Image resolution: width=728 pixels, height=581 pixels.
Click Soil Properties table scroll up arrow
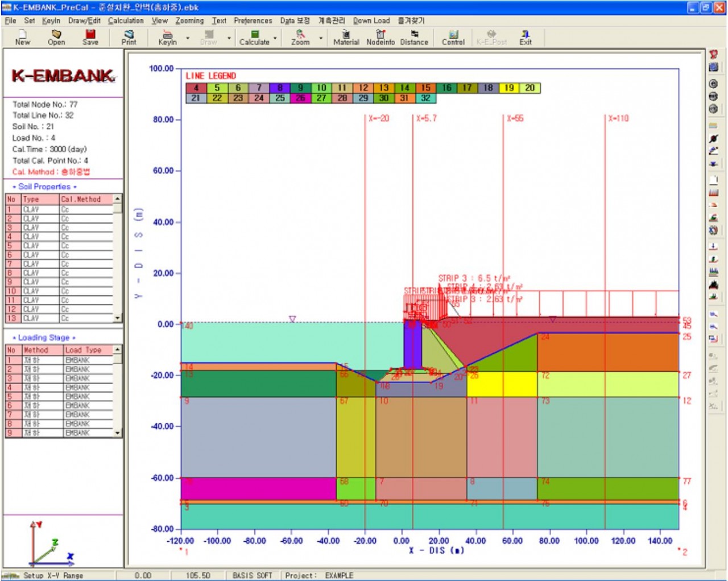118,199
